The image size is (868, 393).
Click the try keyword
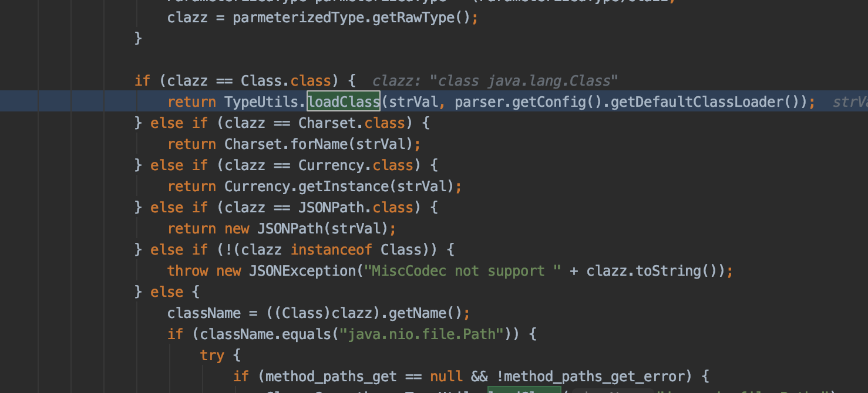click(x=212, y=355)
